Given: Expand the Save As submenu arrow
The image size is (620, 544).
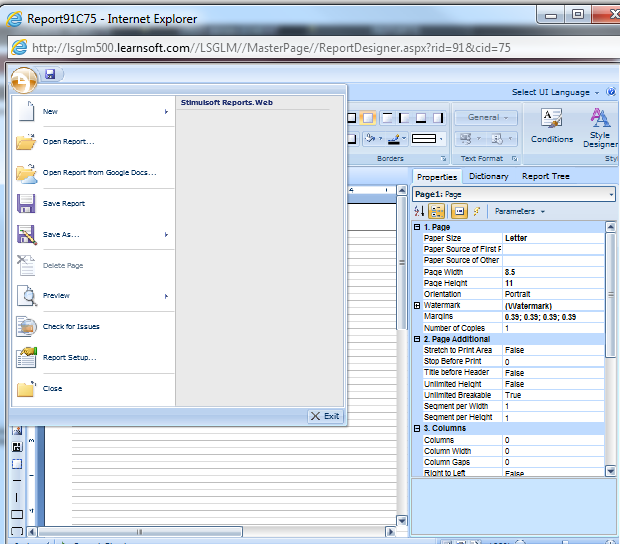Looking at the screenshot, I should click(166, 234).
